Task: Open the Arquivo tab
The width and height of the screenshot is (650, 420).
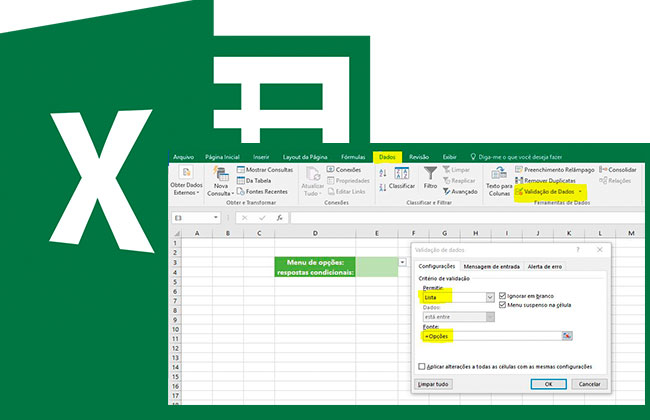Action: click(183, 157)
